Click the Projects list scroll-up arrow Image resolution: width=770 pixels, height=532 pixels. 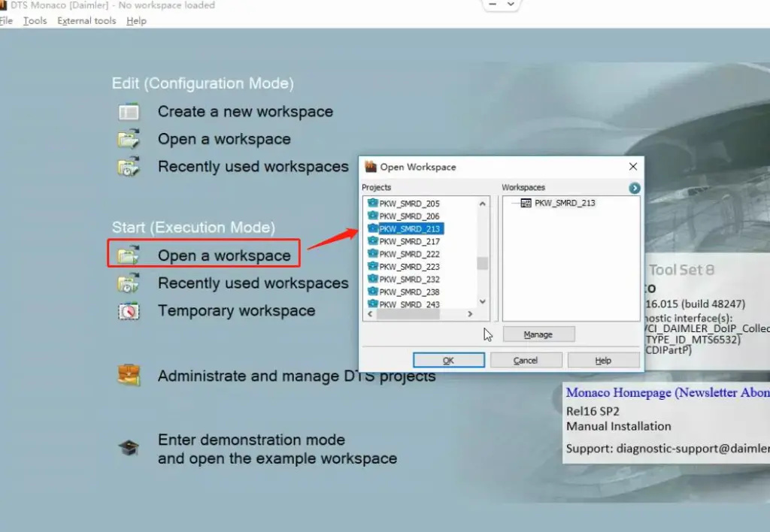(x=482, y=204)
